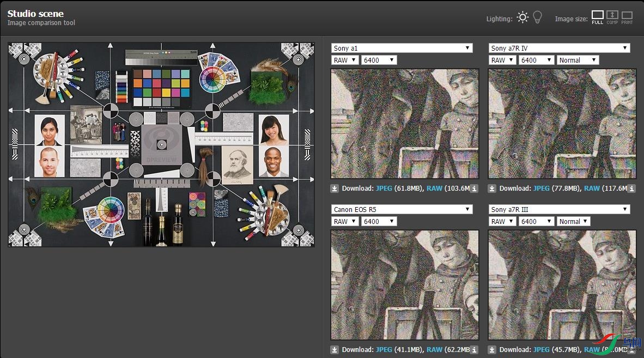
Task: Open info icon for Canon EOS R5 image
Action: [x=474, y=350]
